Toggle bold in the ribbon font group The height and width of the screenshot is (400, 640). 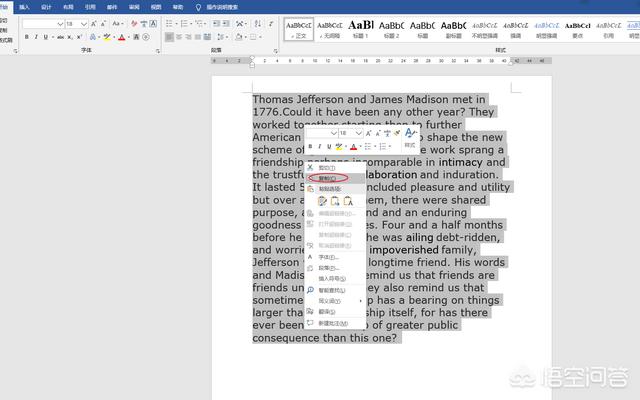click(x=28, y=37)
